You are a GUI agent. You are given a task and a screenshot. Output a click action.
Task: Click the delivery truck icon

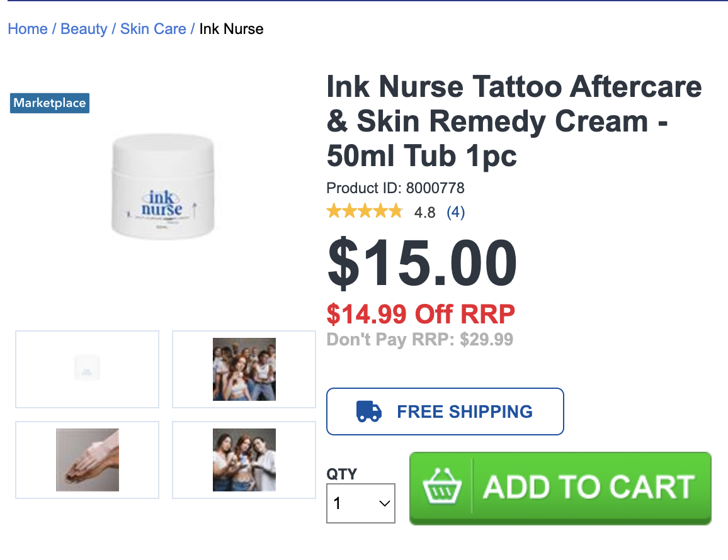point(368,412)
